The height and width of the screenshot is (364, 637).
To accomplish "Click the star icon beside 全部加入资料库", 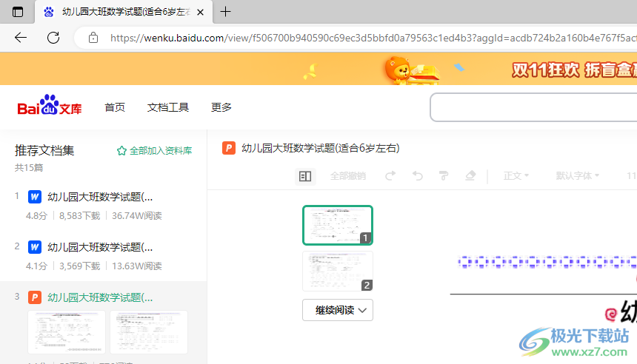I will pyautogui.click(x=121, y=150).
